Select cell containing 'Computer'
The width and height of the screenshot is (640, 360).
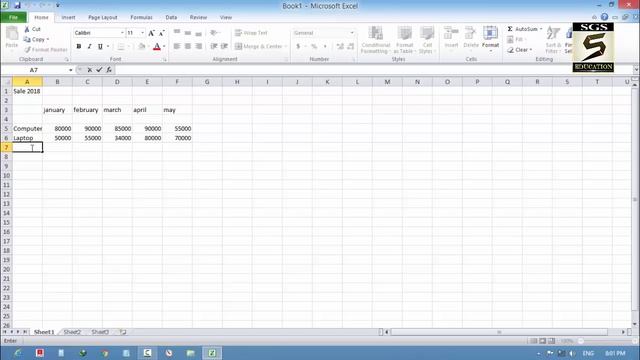(x=27, y=129)
